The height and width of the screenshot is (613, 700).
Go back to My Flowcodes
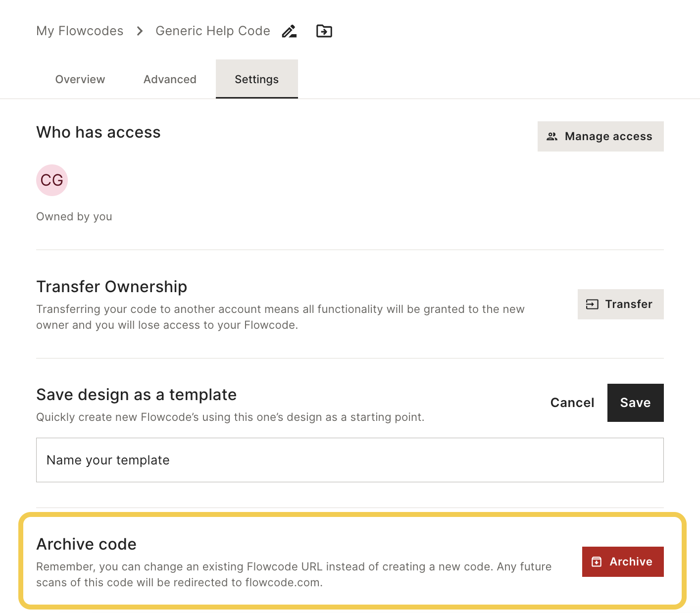pyautogui.click(x=80, y=31)
